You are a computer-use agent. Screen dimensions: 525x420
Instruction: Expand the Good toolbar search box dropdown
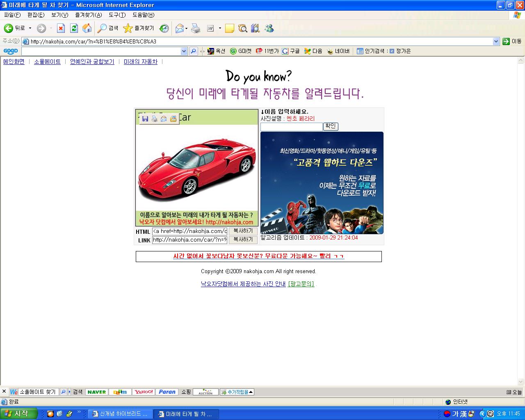click(184, 51)
